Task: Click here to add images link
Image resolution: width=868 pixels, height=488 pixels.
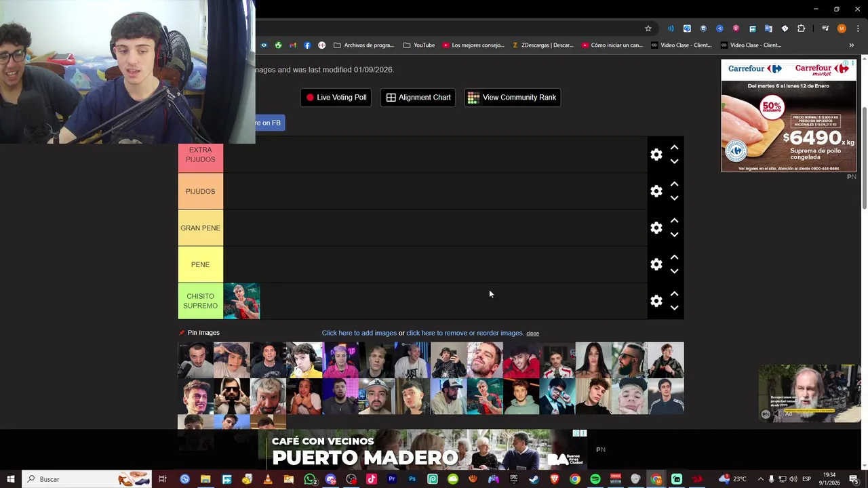Action: pyautogui.click(x=359, y=333)
